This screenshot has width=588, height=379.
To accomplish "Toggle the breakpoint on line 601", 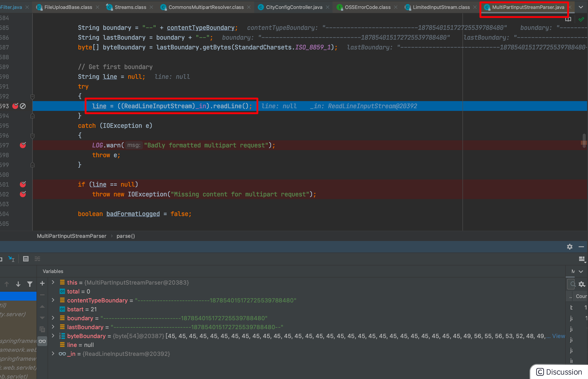I will pos(23,184).
